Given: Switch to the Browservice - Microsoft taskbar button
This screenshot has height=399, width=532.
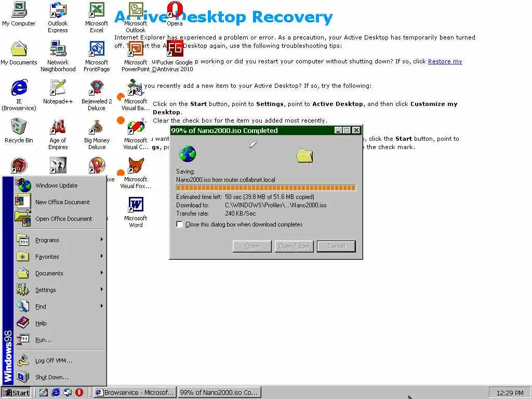Looking at the screenshot, I should 135,393.
